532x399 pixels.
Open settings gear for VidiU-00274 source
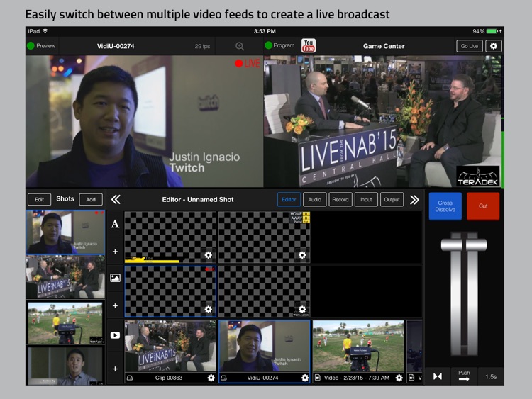click(x=305, y=378)
